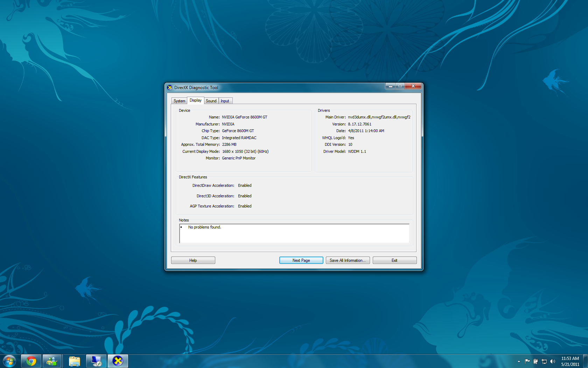Click the Show Desktop strip at taskbar end

pyautogui.click(x=585, y=361)
